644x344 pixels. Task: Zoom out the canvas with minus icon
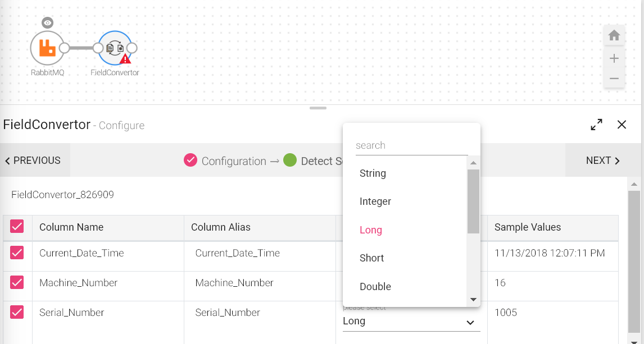point(614,79)
